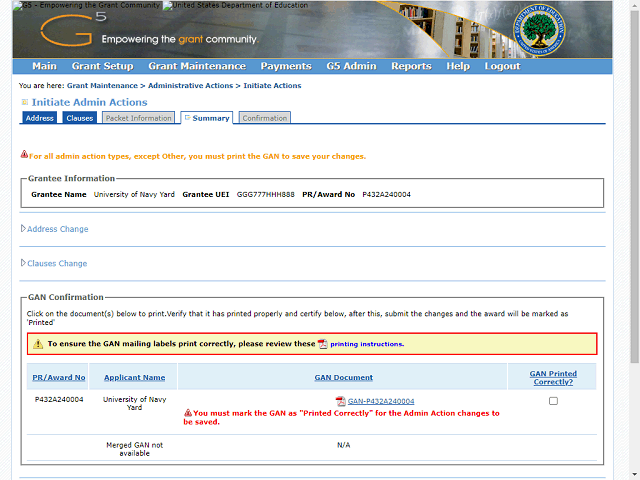Check the GAN Printed Correctly checkbox
Viewport: 640px width, 480px height.
tap(553, 401)
